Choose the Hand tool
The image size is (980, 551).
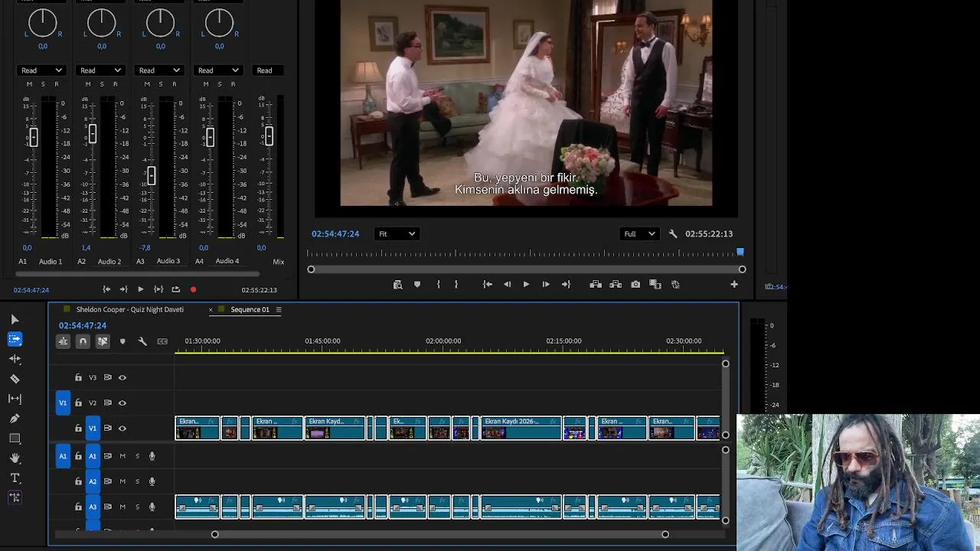click(x=15, y=458)
